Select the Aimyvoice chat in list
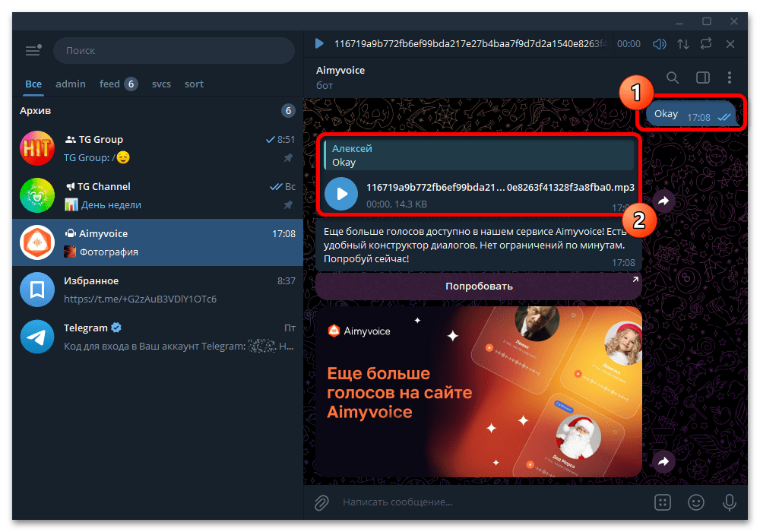This screenshot has width=760, height=532. click(x=157, y=242)
